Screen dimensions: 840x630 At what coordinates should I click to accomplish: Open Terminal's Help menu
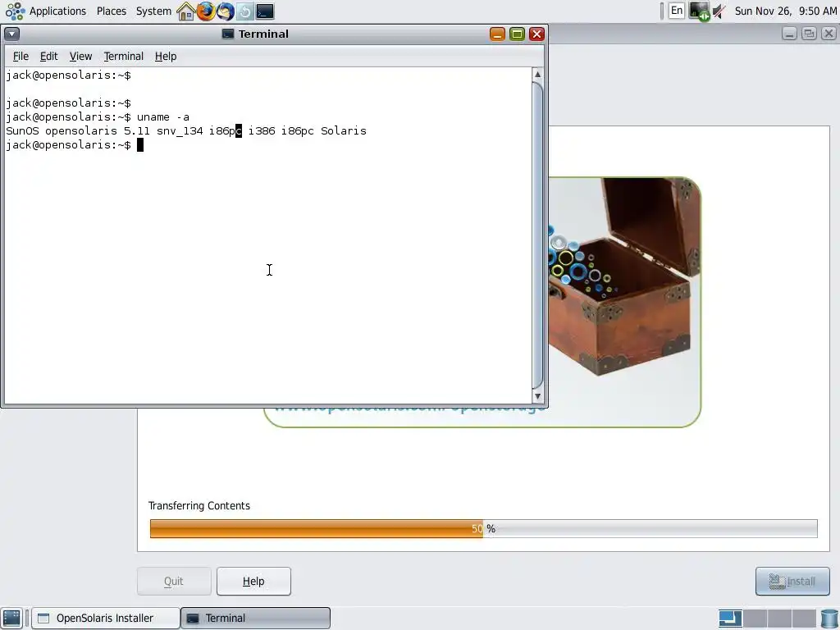166,57
